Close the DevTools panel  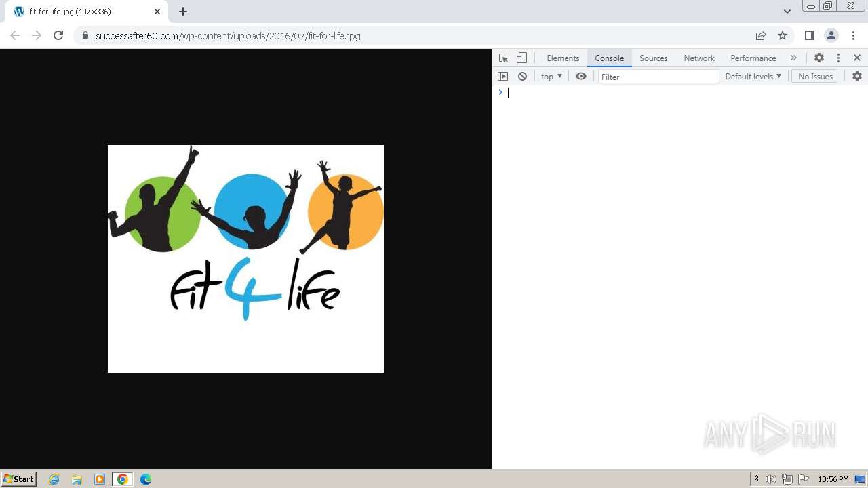857,58
